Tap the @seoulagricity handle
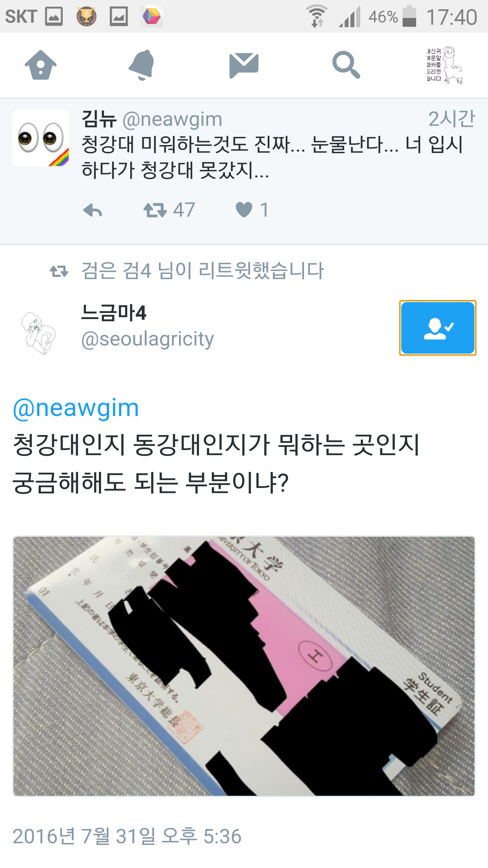 [x=148, y=339]
